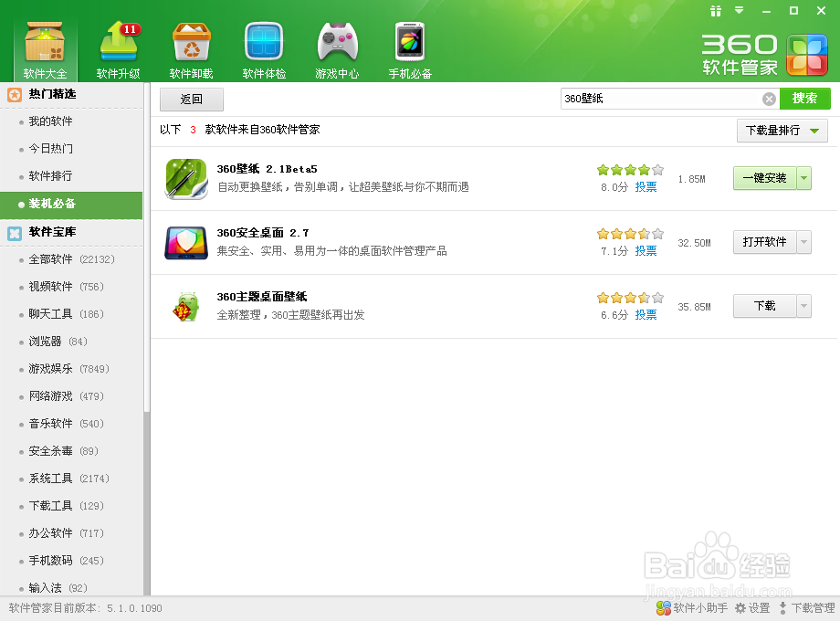Select 系统工具 (2174) category
The height and width of the screenshot is (621, 840).
(x=69, y=478)
